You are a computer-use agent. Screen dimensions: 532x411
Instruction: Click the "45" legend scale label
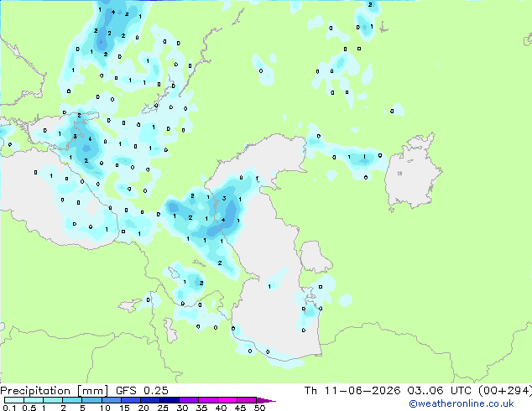click(x=240, y=408)
